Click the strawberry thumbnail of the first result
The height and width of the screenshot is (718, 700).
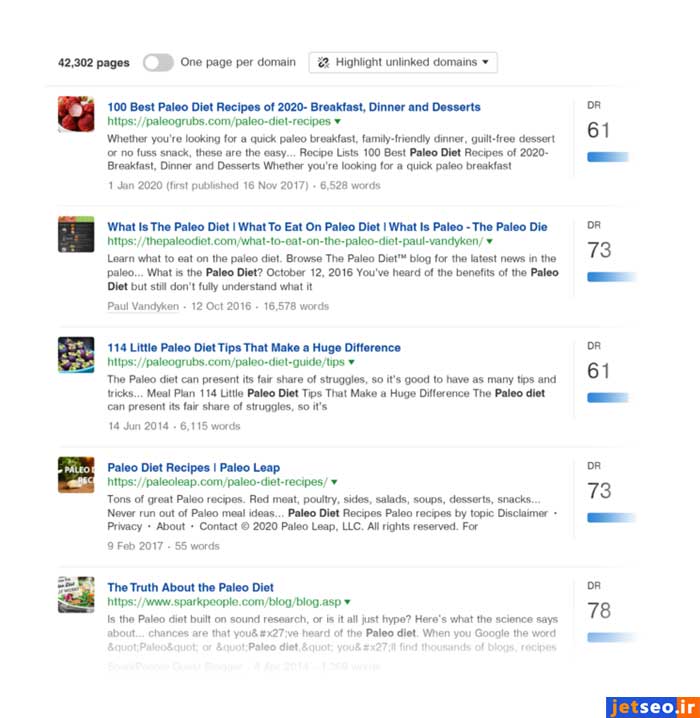click(x=76, y=114)
